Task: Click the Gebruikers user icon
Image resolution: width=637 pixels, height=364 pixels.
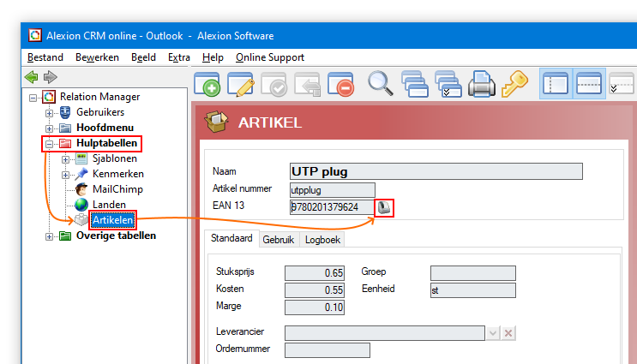Action: click(65, 112)
